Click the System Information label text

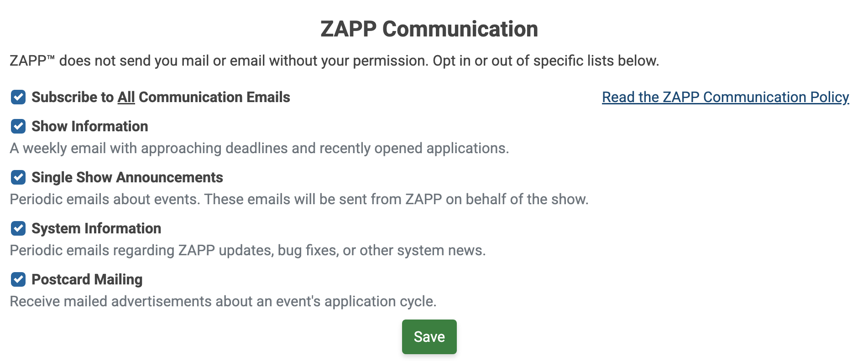pos(96,228)
